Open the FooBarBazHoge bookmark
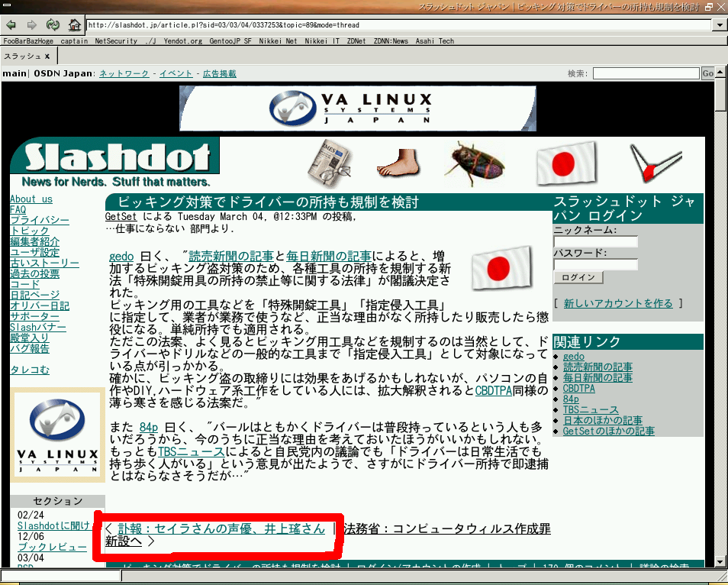Viewport: 728px width, 585px height. point(28,41)
